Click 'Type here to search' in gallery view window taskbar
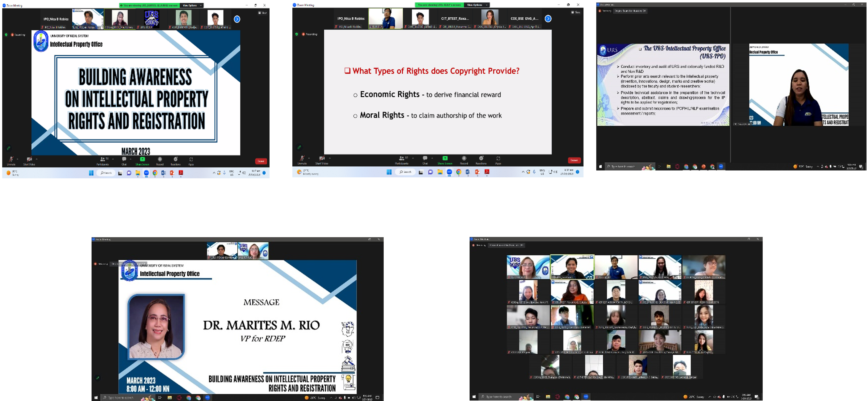 (506, 397)
